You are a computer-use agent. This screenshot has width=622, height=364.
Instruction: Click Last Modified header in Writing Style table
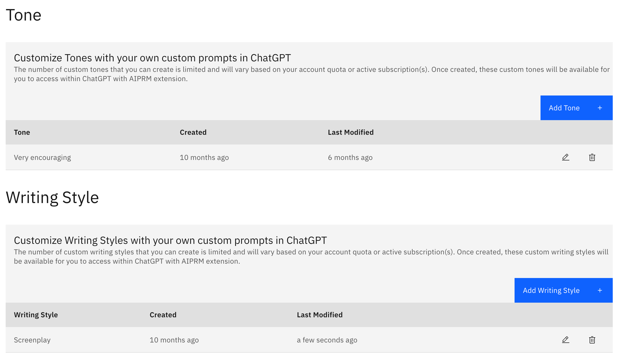point(319,315)
